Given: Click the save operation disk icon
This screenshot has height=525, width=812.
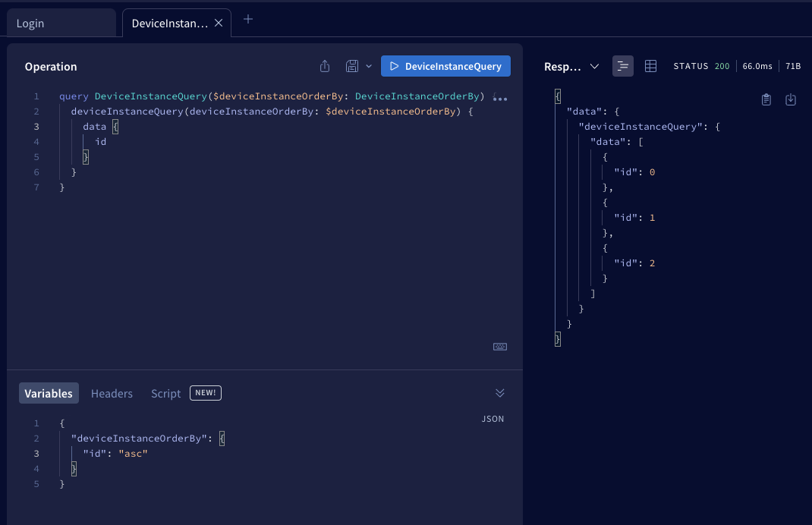Looking at the screenshot, I should click(x=351, y=66).
